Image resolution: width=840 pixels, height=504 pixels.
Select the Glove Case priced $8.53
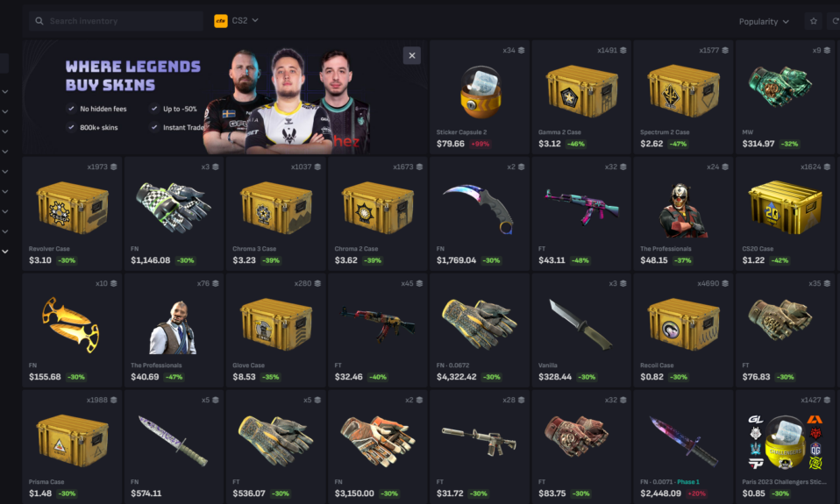pyautogui.click(x=276, y=330)
